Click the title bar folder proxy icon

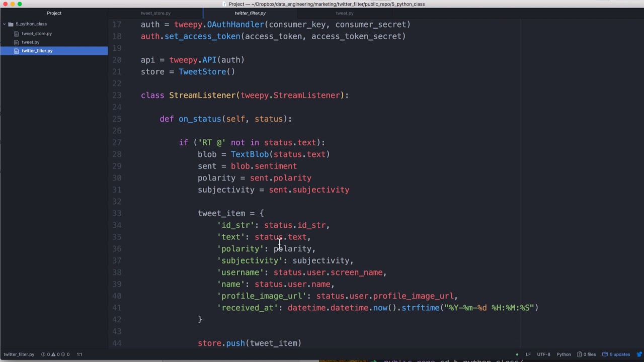(x=225, y=4)
